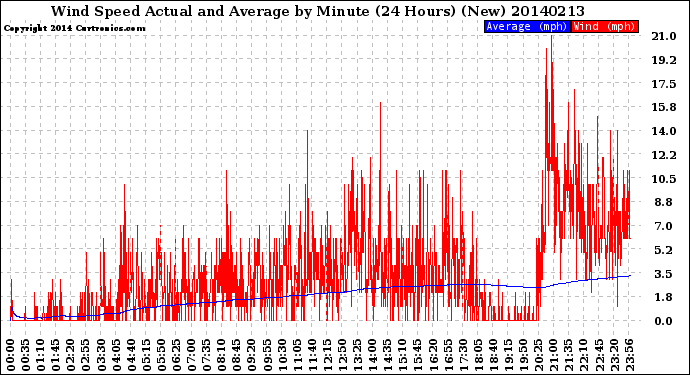Click the y-axis label 7.0
Viewport: 690px width, 375px height.
664,226
